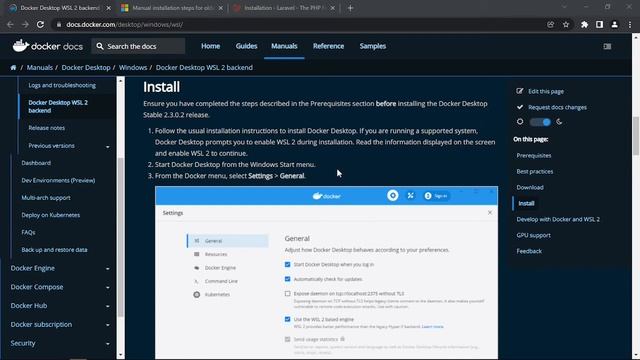Viewport: 640px width, 360px height.
Task: Open the Guides nav item
Action: (246, 46)
